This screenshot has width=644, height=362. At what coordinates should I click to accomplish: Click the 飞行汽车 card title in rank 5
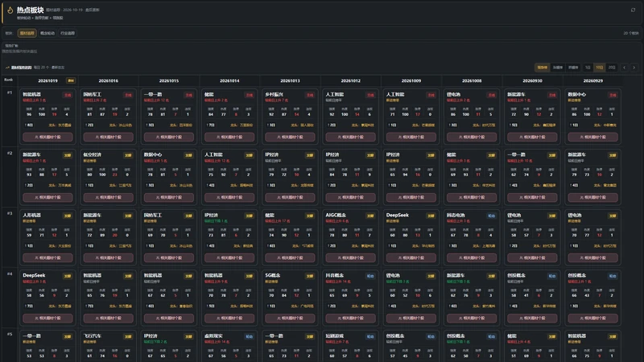(92, 335)
